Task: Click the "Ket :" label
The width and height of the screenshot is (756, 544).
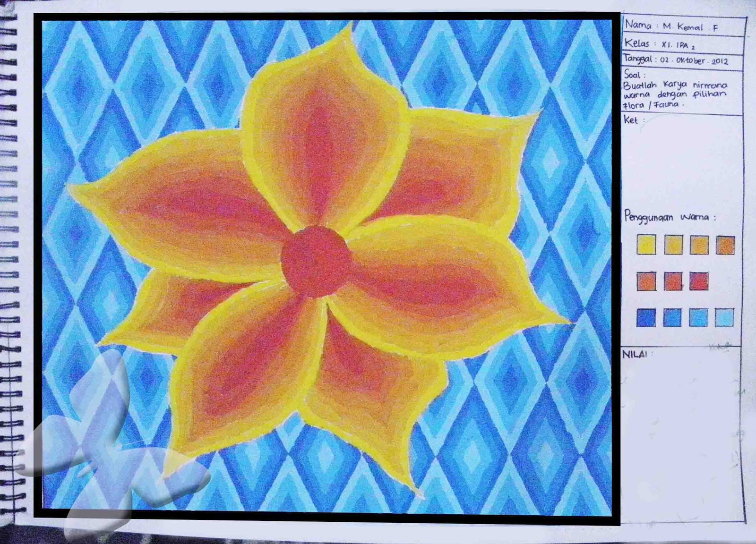Action: click(633, 120)
